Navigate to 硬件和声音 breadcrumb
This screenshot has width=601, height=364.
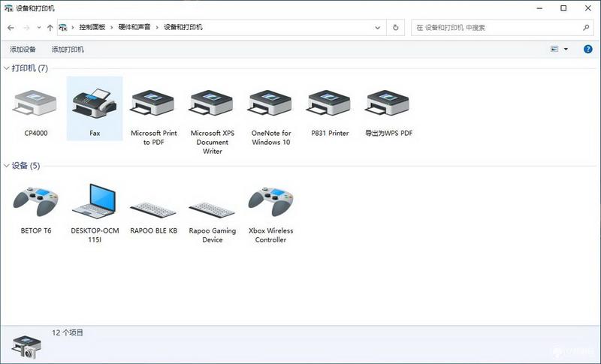134,27
